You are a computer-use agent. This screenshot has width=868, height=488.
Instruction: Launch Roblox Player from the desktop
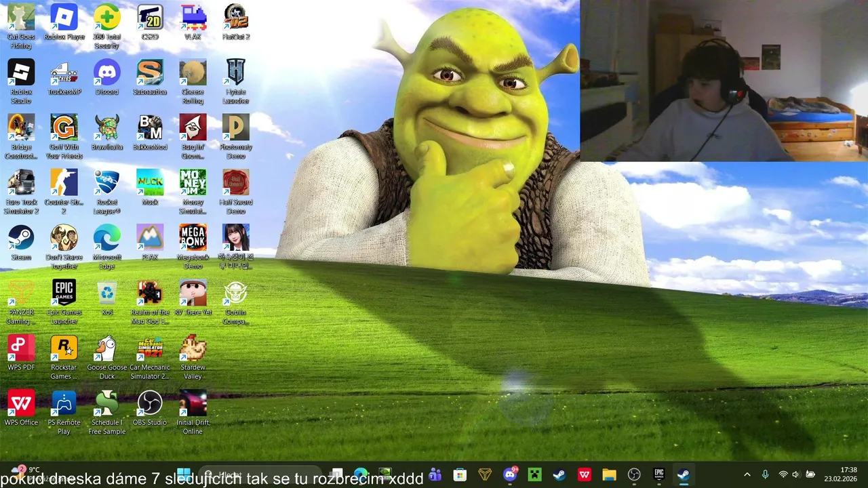[x=64, y=22]
